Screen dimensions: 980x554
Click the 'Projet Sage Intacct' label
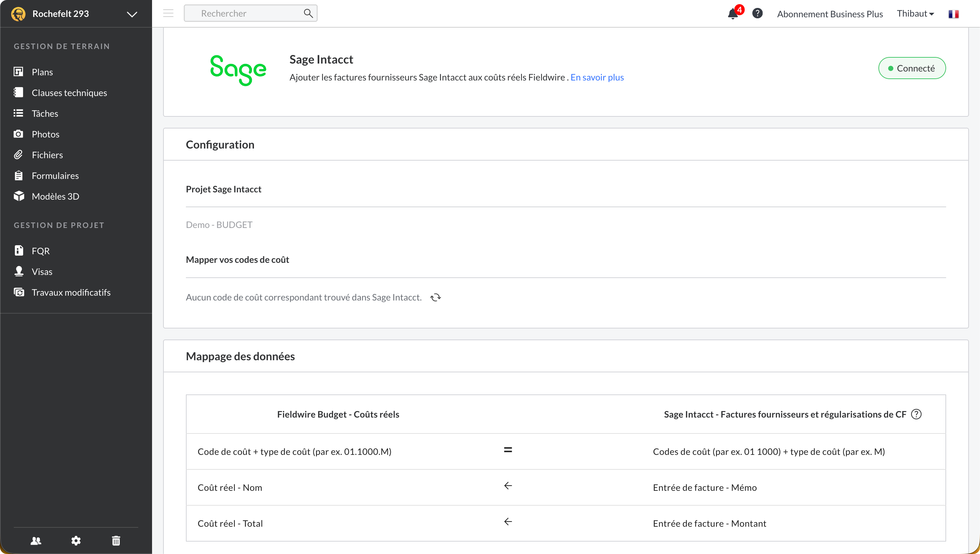(223, 189)
